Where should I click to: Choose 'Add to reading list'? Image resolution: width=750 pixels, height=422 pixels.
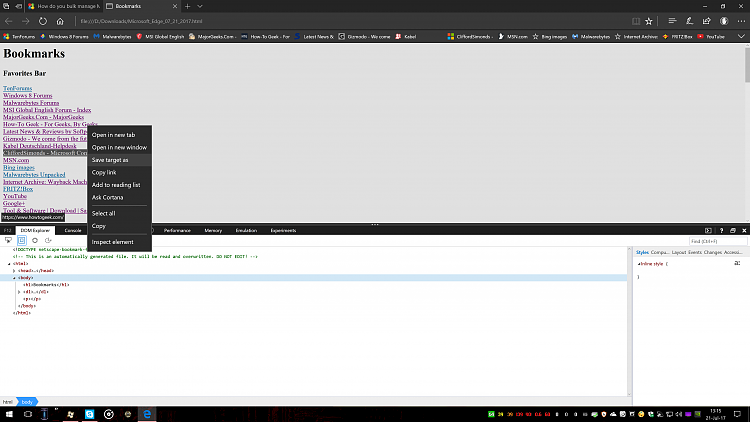119,185
